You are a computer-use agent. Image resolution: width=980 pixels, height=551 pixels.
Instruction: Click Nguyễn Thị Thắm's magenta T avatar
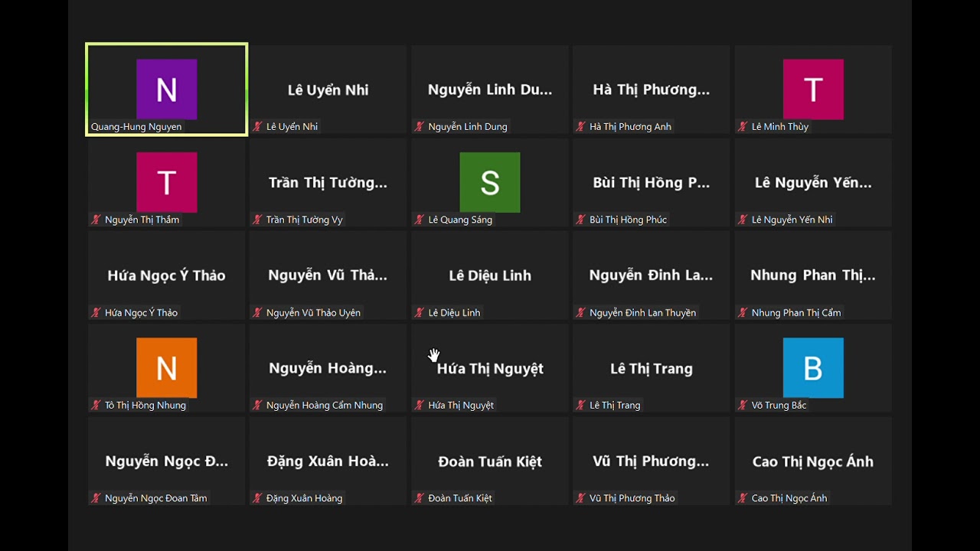click(166, 182)
